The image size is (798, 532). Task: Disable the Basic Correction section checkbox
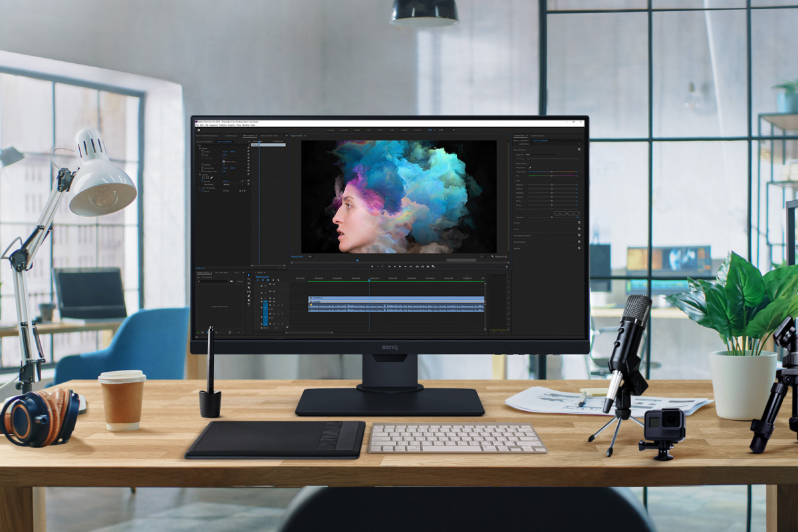(x=579, y=149)
